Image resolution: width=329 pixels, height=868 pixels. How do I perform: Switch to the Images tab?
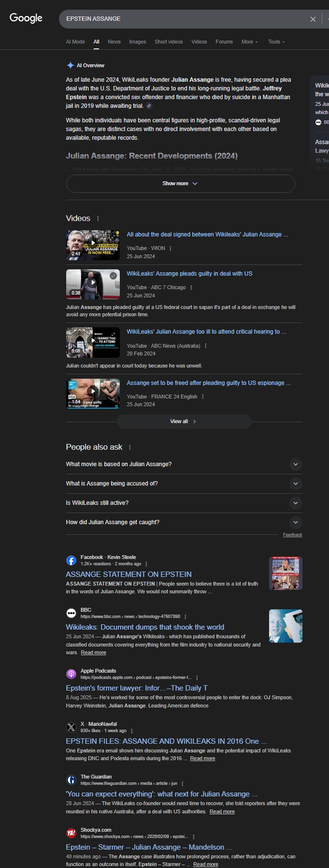tap(137, 42)
